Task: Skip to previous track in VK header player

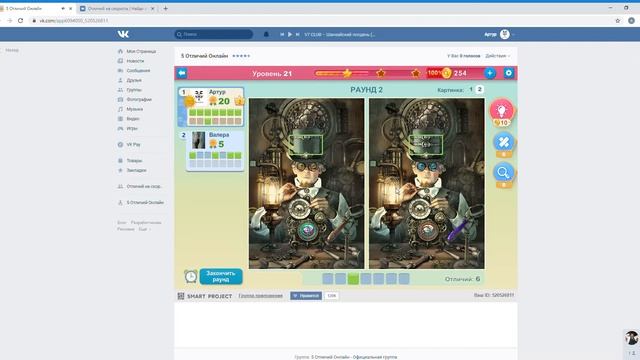Action: click(282, 35)
